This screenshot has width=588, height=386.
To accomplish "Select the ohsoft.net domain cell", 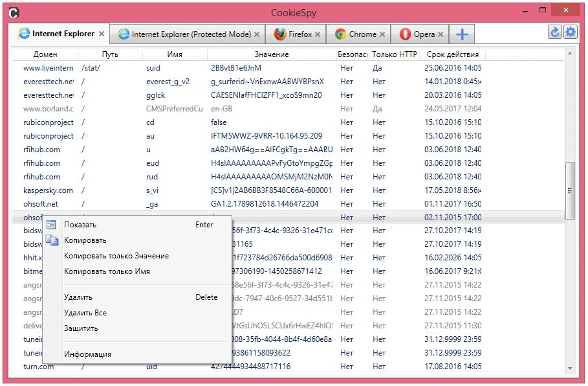I will tap(41, 204).
